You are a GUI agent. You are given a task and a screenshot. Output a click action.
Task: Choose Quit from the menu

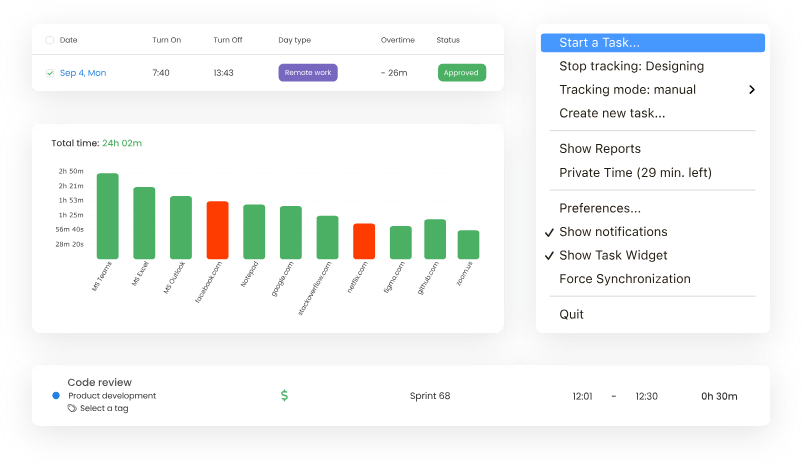(571, 314)
